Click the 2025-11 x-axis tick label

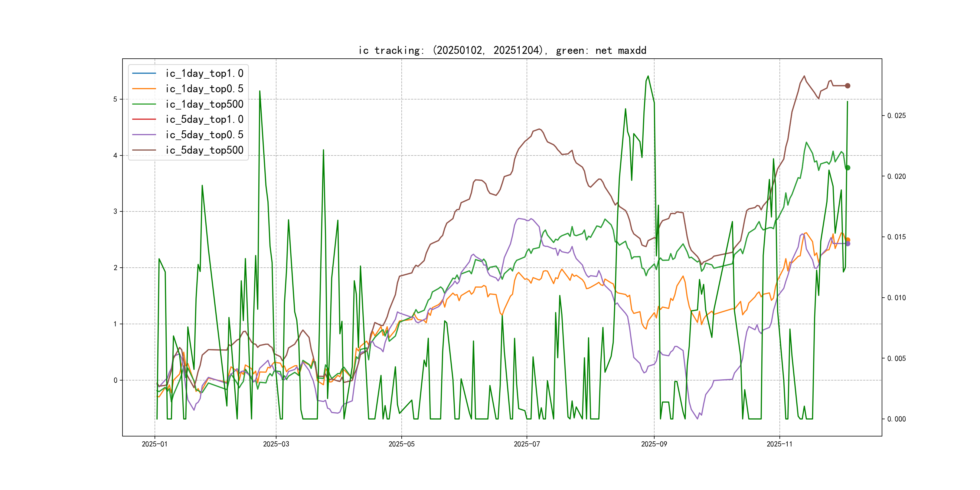(779, 444)
